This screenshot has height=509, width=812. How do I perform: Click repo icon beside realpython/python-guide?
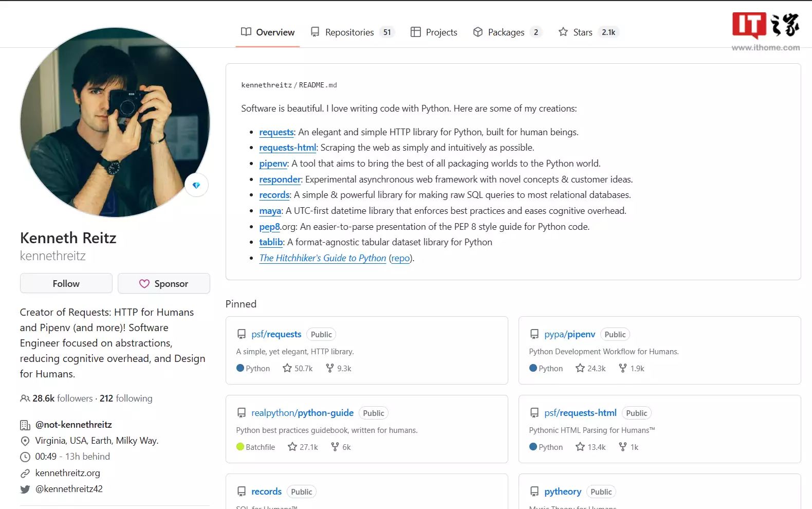point(242,413)
